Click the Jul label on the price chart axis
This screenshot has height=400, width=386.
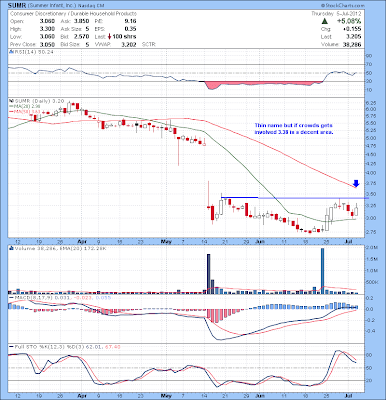[348, 241]
